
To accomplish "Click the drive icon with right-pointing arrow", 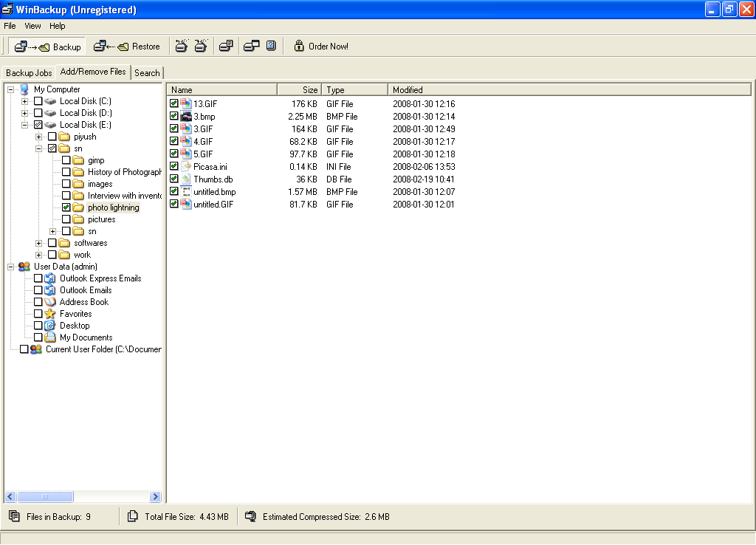I will 201,47.
